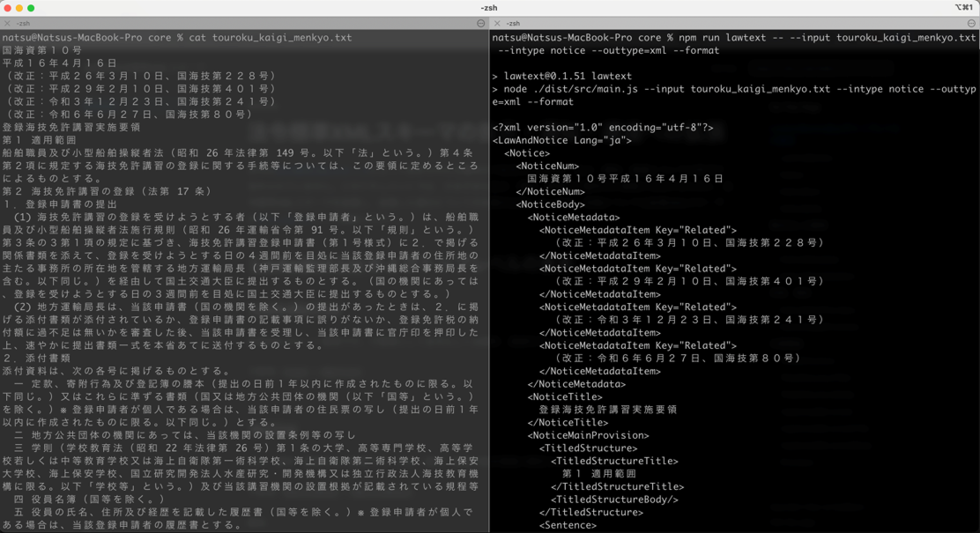Click the "cat touroku_kaigi_menkyo.txt" command in the left pane
980x533 pixels.
(270, 38)
